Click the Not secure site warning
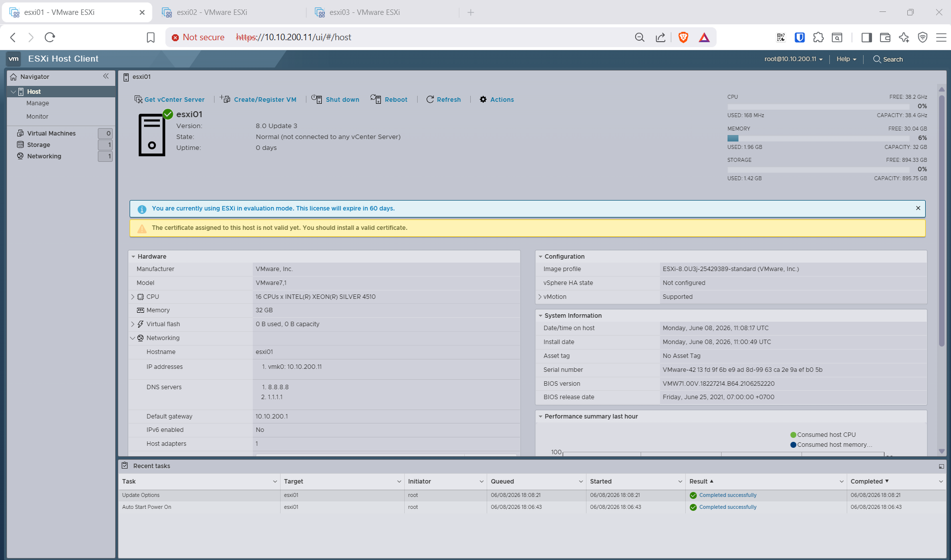951x560 pixels. coord(198,37)
